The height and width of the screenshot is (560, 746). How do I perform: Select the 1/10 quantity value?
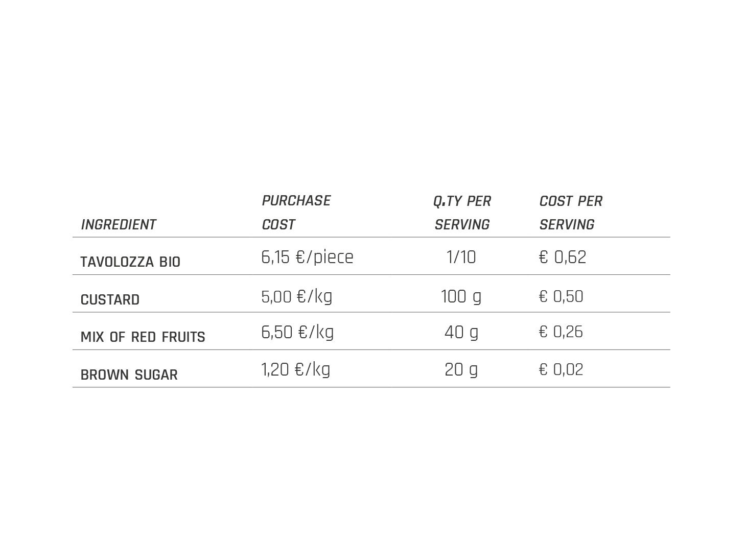point(461,257)
